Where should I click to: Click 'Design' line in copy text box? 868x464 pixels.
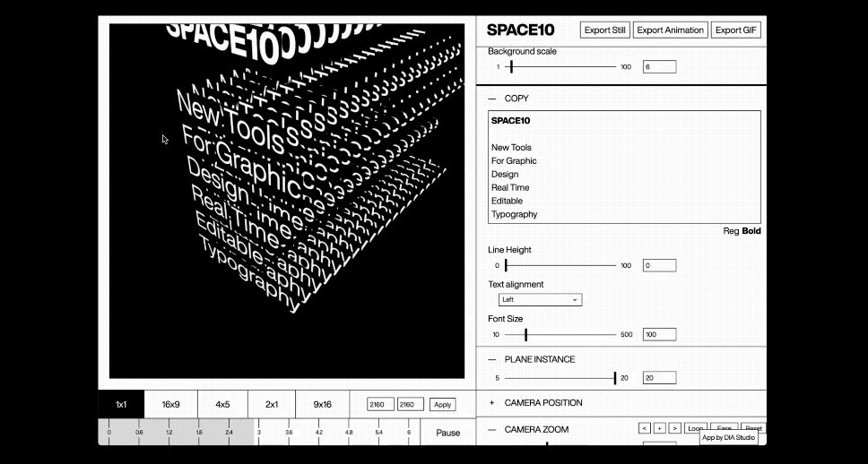pyautogui.click(x=505, y=174)
